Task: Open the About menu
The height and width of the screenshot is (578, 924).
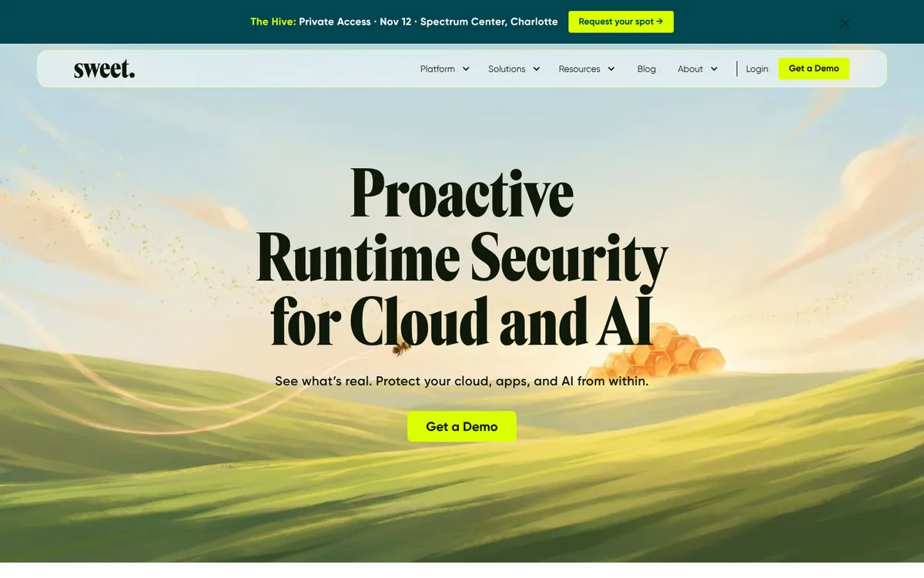Action: (690, 69)
